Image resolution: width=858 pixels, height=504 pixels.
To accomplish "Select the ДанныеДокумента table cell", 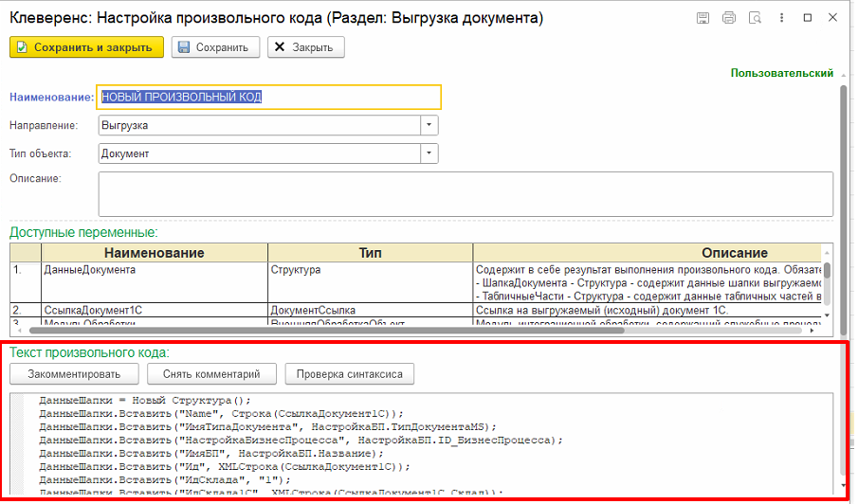I will point(155,282).
